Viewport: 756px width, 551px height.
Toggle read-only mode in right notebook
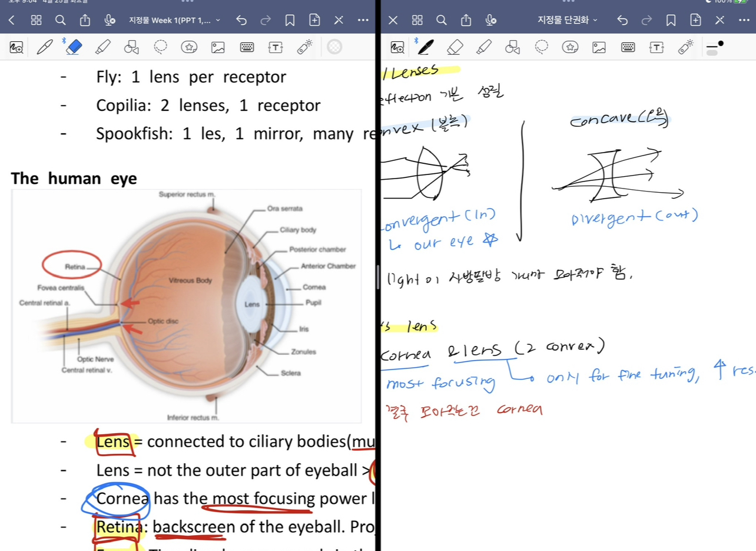(x=719, y=20)
